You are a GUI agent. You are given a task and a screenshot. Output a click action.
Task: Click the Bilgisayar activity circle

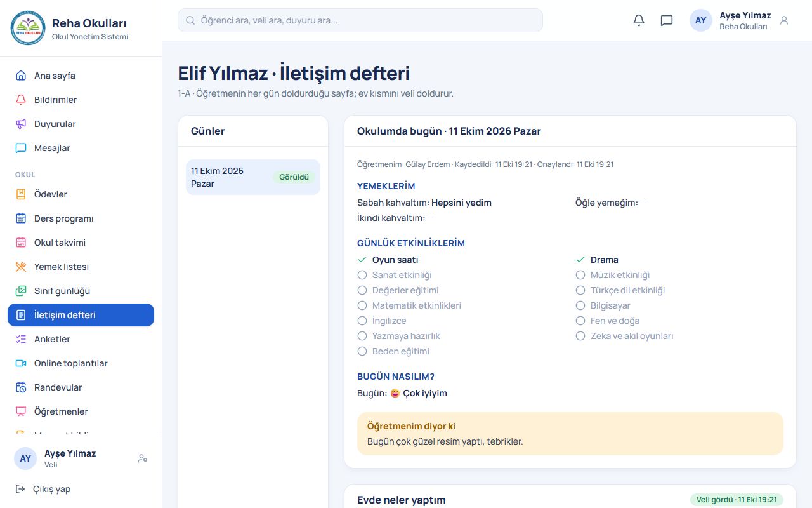click(580, 305)
